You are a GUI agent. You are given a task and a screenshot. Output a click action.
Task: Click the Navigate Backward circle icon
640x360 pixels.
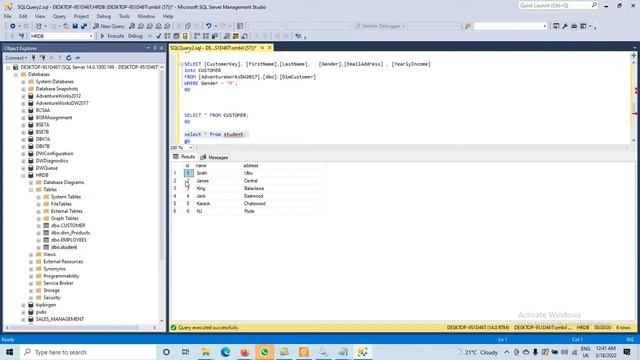coord(13,26)
